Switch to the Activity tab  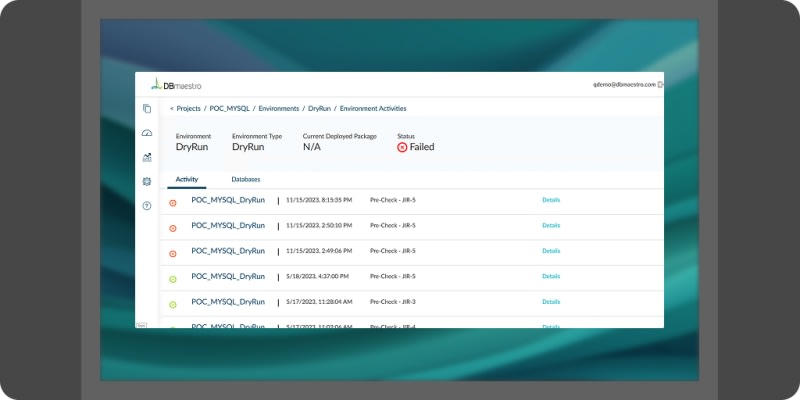(187, 180)
